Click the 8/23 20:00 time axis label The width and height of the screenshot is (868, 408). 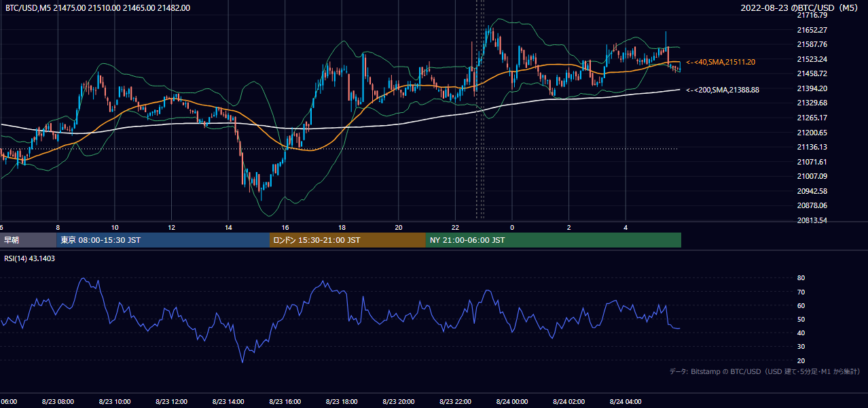[x=399, y=402]
